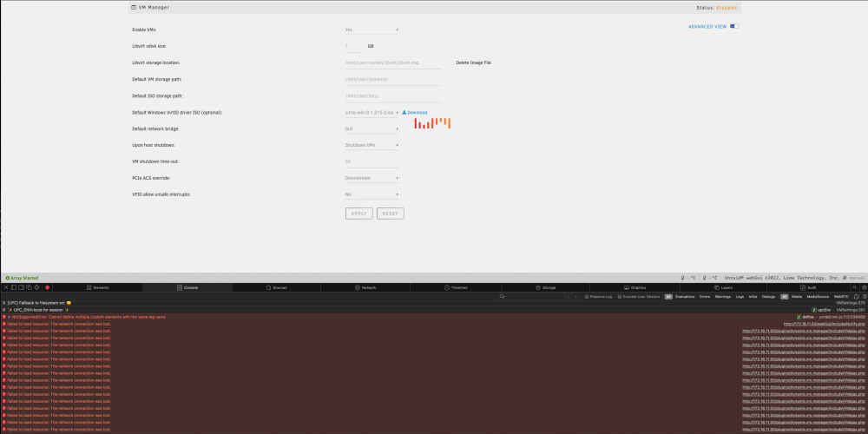Switch to the Graphics tab
868x434 pixels.
(x=635, y=288)
